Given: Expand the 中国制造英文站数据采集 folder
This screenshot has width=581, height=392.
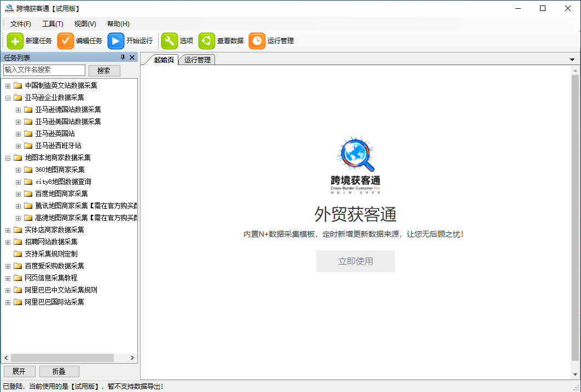Looking at the screenshot, I should [x=8, y=86].
